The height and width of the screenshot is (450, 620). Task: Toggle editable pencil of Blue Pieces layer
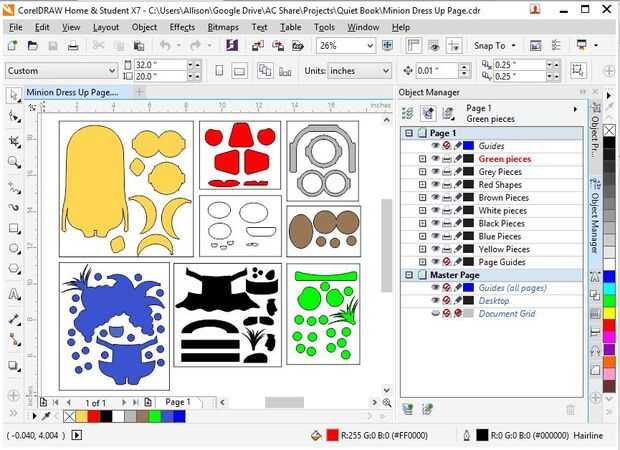pos(457,236)
